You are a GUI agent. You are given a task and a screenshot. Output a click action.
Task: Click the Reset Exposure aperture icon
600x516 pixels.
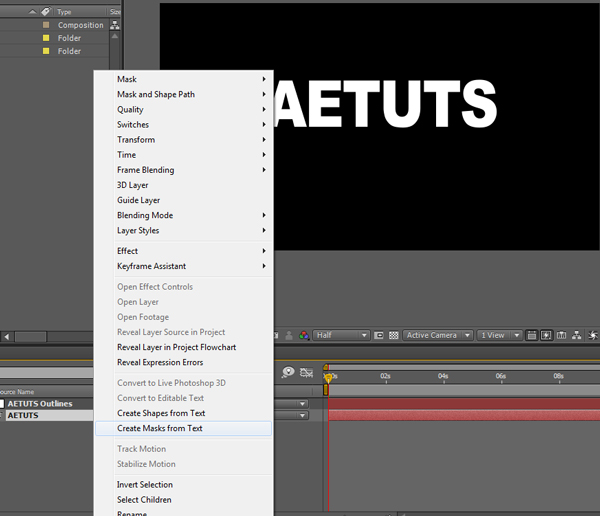pos(593,335)
